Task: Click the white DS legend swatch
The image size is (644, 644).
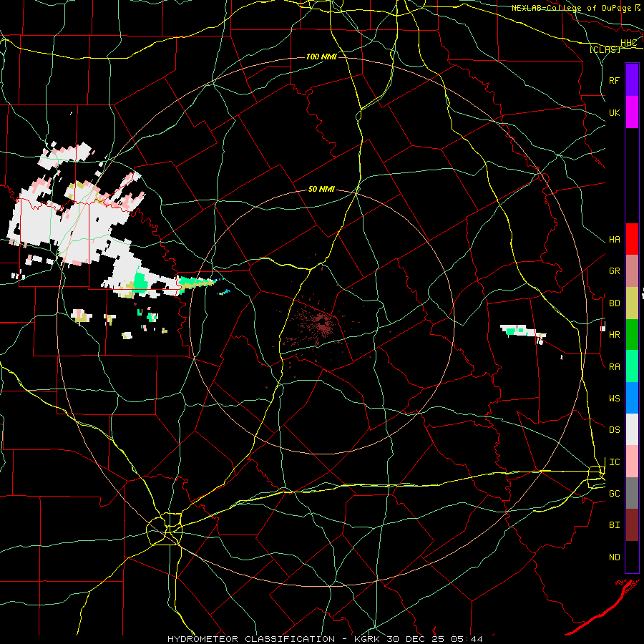Action: click(x=632, y=429)
